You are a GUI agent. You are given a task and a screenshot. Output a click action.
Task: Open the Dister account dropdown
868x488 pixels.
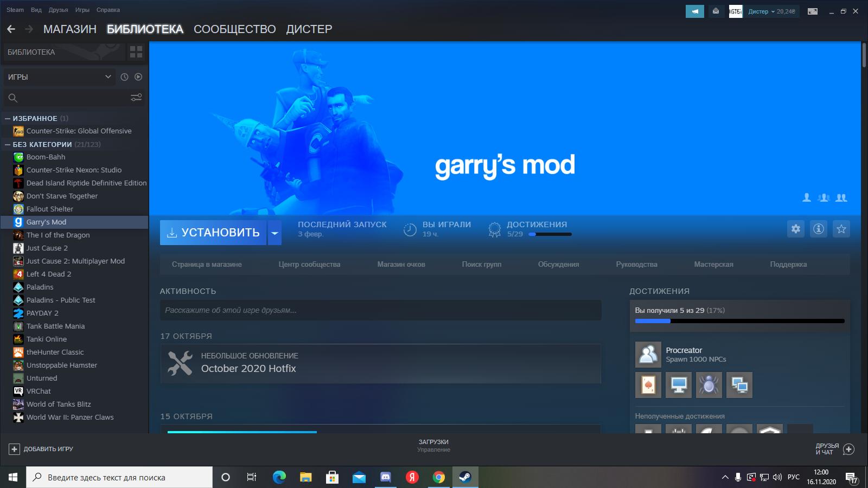pyautogui.click(x=772, y=11)
